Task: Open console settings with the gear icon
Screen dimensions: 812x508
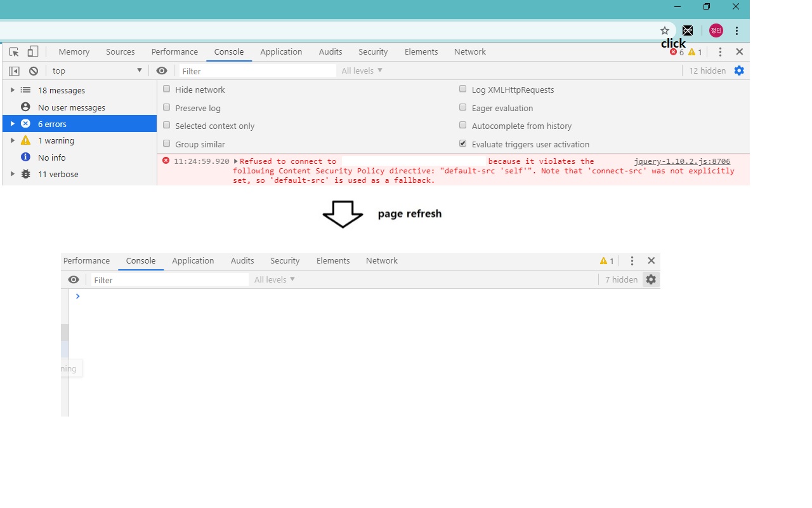Action: pyautogui.click(x=739, y=70)
